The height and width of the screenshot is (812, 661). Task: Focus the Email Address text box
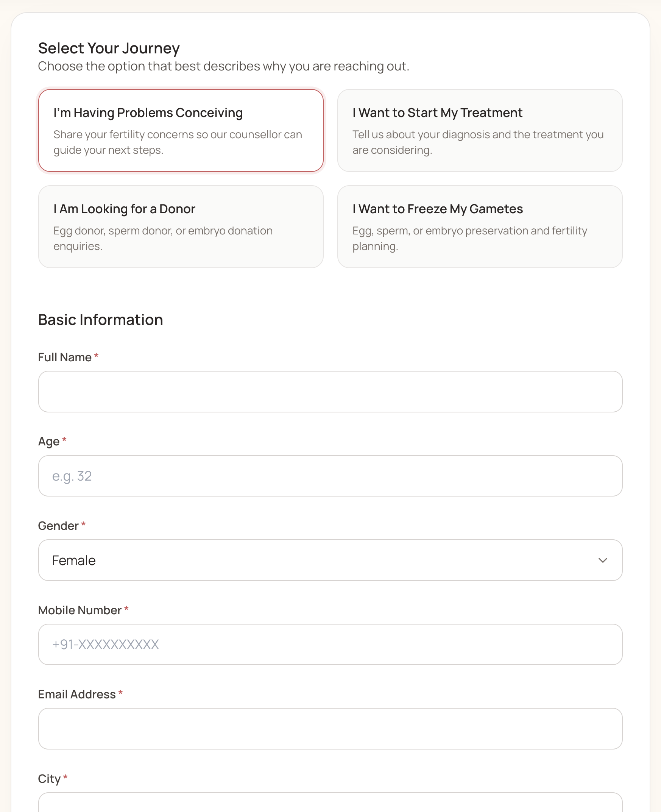[x=330, y=729]
